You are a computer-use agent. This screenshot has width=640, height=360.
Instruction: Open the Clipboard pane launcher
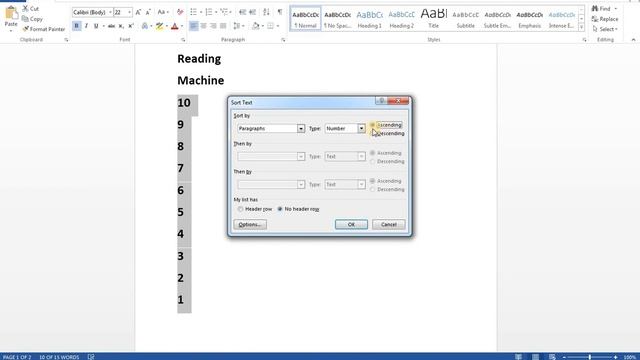click(66, 40)
